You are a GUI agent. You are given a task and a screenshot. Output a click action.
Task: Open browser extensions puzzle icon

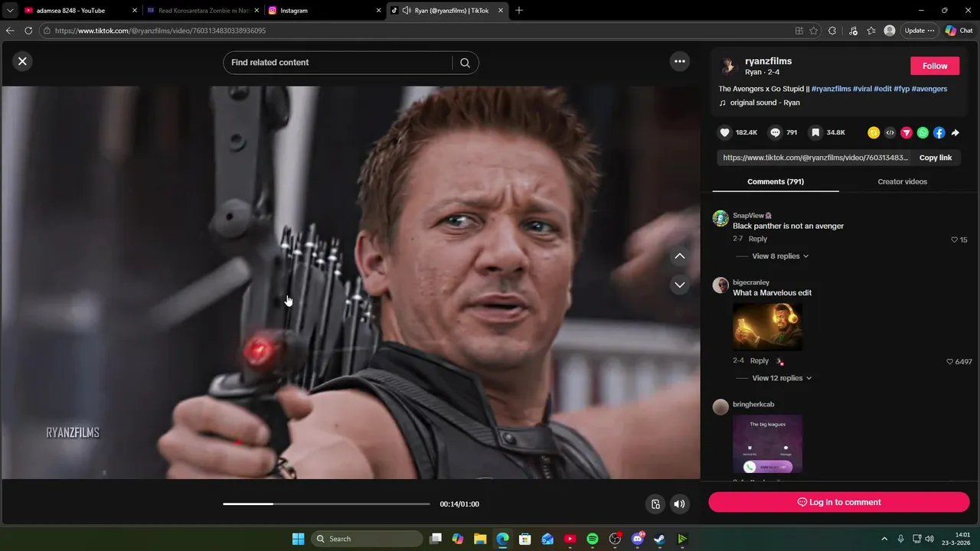click(832, 31)
